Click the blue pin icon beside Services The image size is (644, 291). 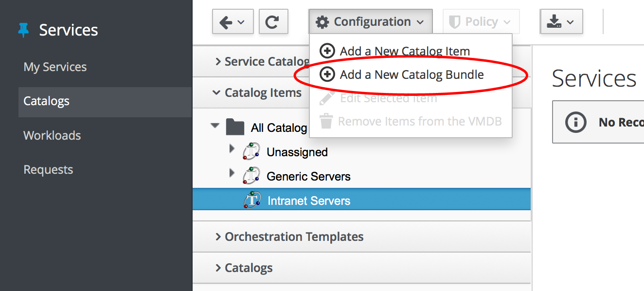coord(23,30)
